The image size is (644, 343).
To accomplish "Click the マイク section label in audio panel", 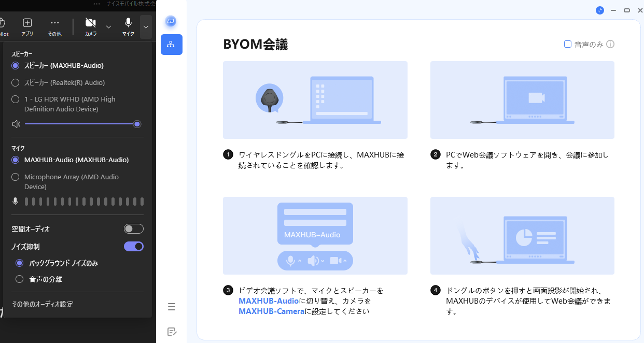I will click(x=18, y=148).
